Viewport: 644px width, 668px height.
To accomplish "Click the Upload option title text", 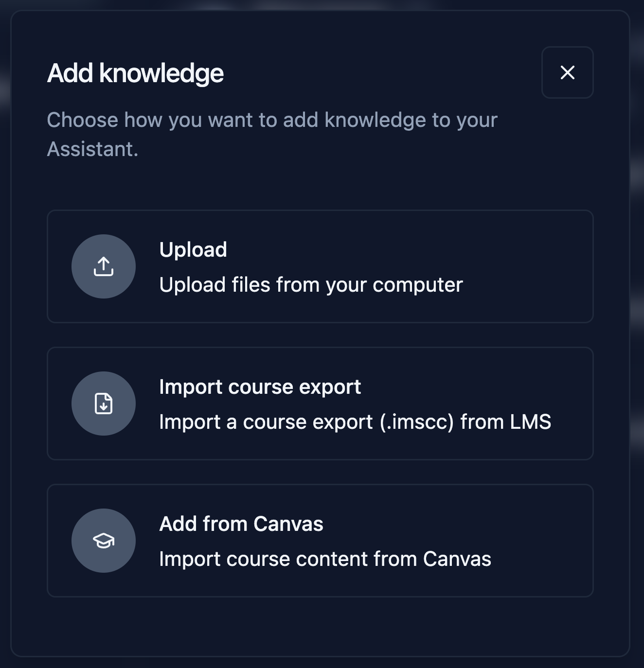I will tap(194, 249).
